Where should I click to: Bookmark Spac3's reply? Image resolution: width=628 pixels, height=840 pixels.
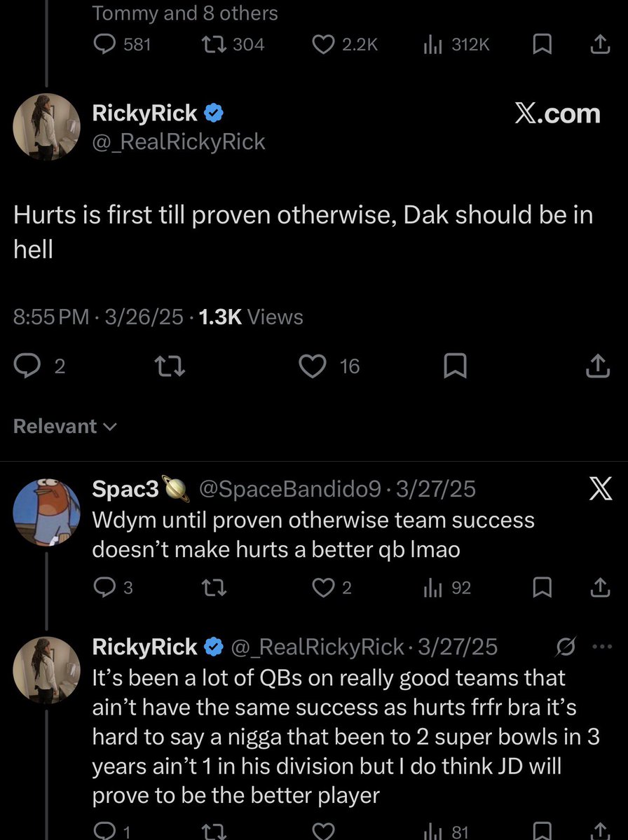click(x=542, y=588)
